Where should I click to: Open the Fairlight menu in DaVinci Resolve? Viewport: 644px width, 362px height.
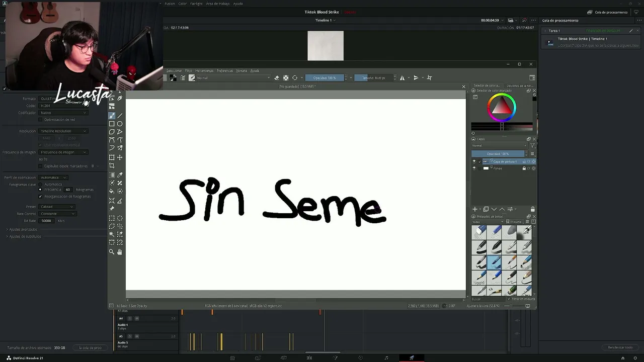pyautogui.click(x=196, y=4)
